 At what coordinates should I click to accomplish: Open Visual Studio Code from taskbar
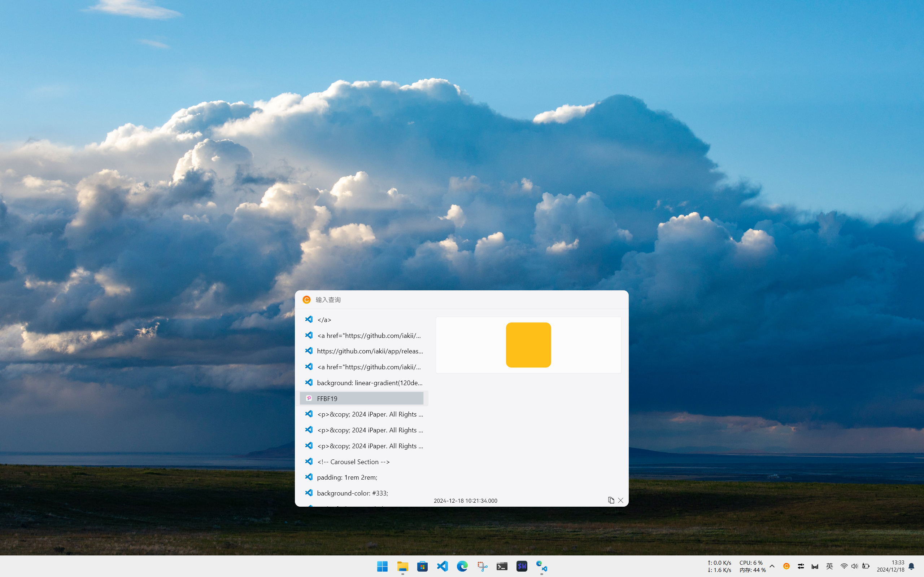[442, 566]
